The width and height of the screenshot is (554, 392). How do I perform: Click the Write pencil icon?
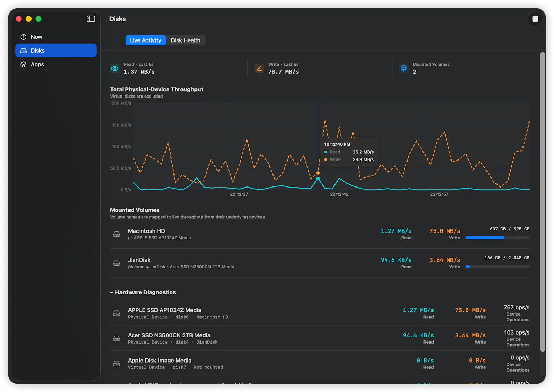pyautogui.click(x=259, y=69)
